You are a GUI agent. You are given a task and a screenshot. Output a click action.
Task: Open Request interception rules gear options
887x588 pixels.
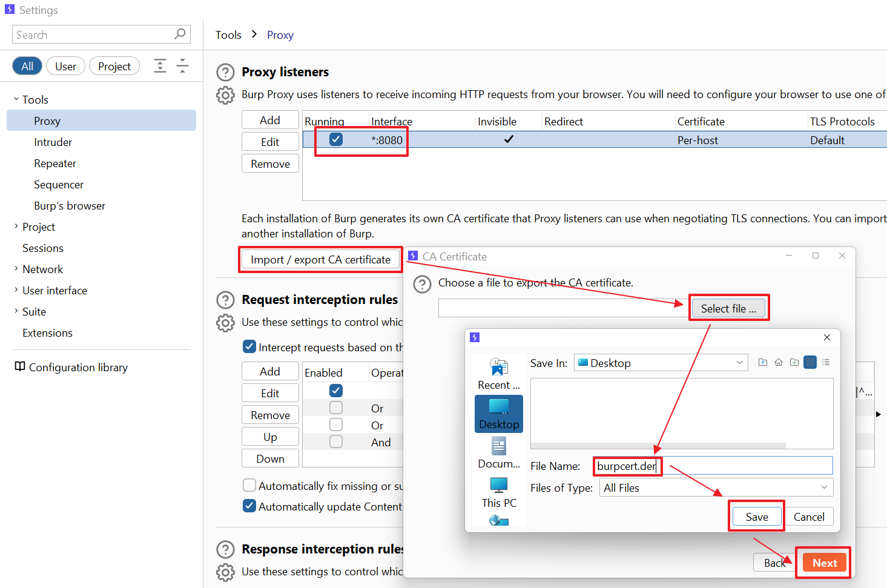225,323
